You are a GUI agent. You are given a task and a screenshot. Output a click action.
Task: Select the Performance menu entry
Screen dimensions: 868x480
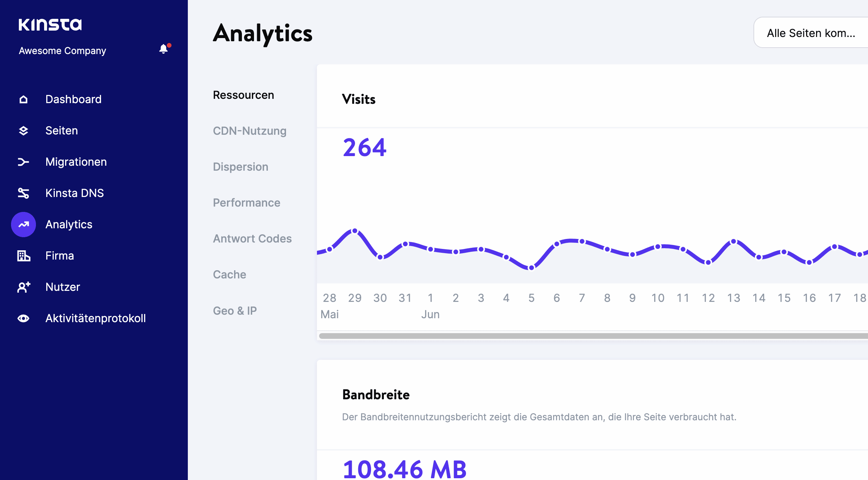(x=247, y=202)
